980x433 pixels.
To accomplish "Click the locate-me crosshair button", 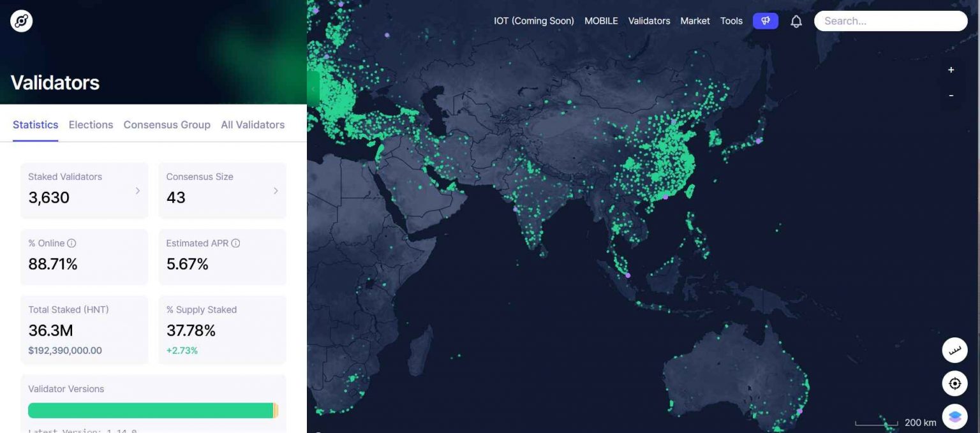I will click(954, 383).
